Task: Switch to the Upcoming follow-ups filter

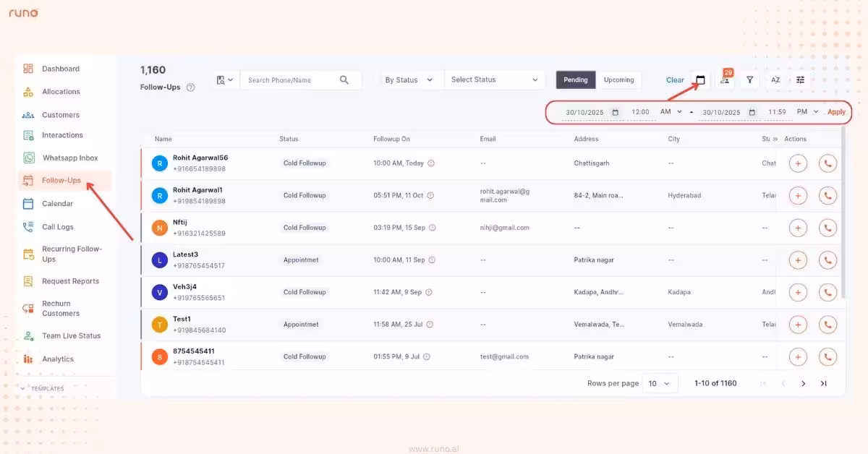Action: pos(619,80)
